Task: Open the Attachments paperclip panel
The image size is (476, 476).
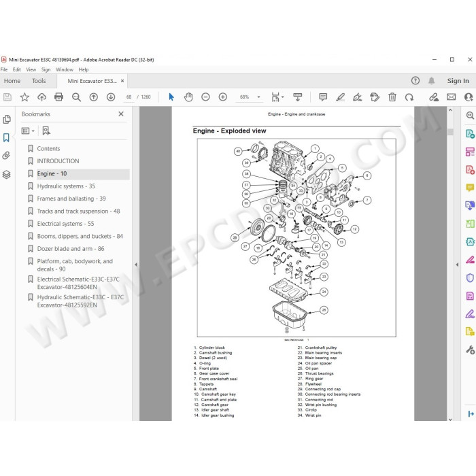Action: pos(6,156)
